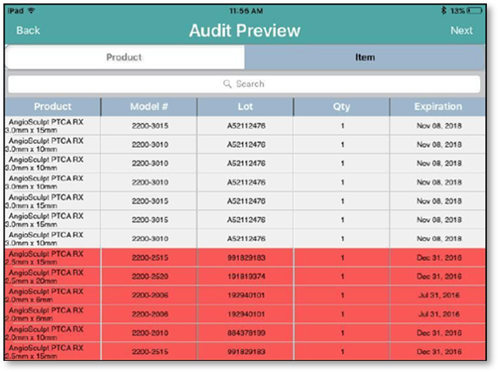498x372 pixels.
Task: Select the first AngioSculpt 3.0mm x 15mm row
Action: click(x=245, y=126)
